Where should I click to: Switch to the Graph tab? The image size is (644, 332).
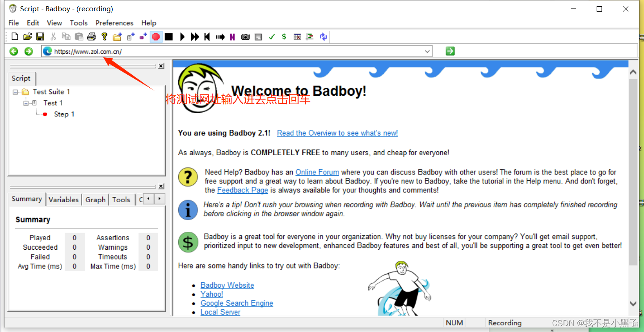[95, 200]
